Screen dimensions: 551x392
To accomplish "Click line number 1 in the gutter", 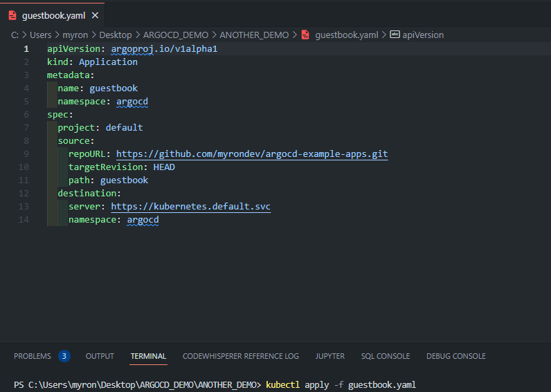I will pyautogui.click(x=26, y=49).
